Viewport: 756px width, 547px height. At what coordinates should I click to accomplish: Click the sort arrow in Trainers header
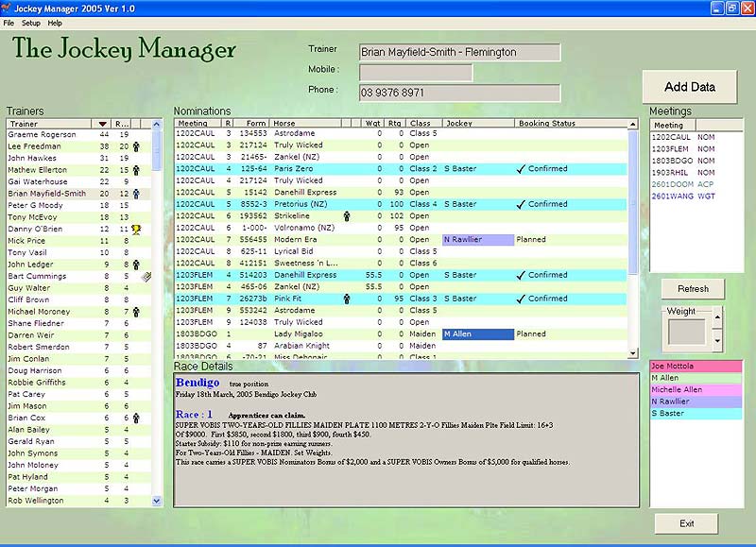102,124
